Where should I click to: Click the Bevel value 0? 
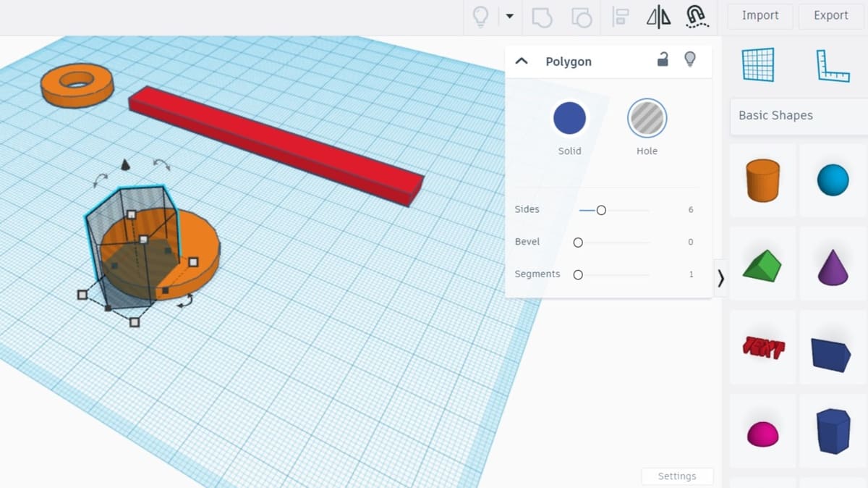[x=691, y=243]
